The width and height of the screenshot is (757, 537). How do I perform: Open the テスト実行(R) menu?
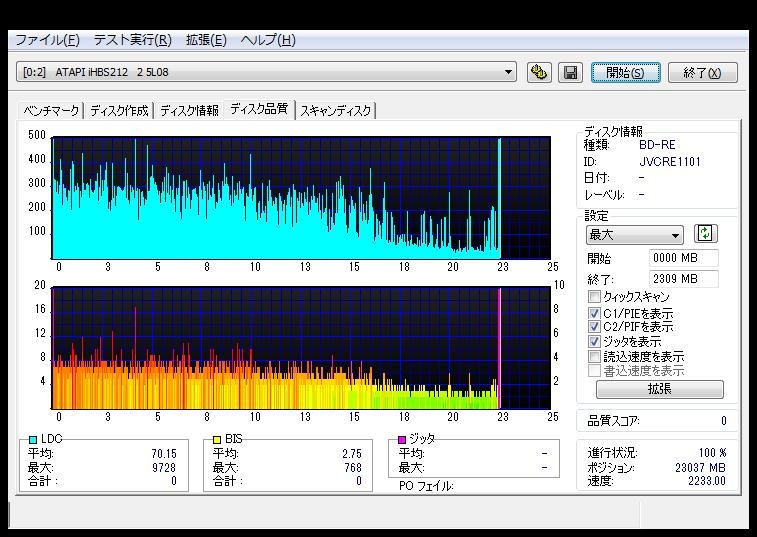coord(132,40)
